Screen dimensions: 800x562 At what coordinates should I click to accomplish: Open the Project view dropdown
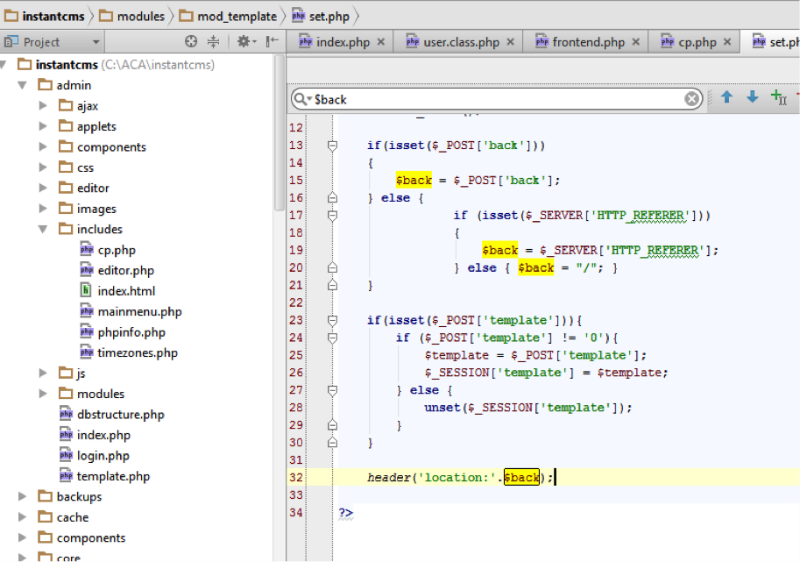pyautogui.click(x=96, y=42)
